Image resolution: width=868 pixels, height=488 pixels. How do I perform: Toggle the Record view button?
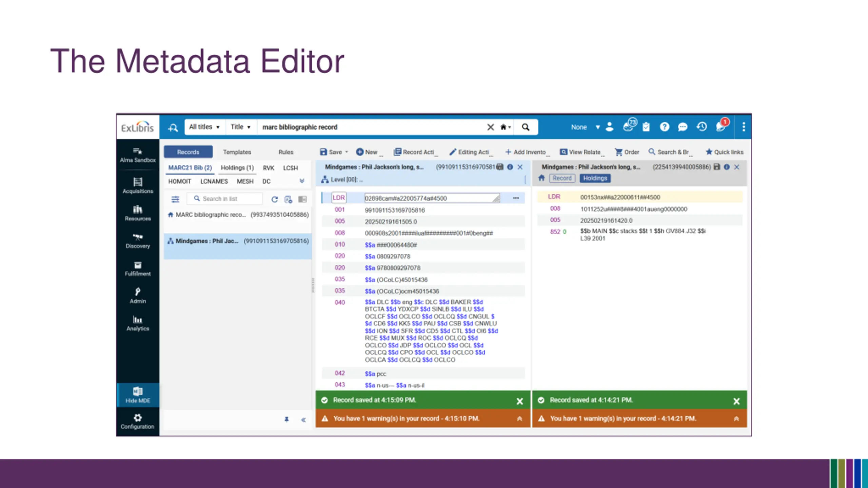pyautogui.click(x=562, y=178)
